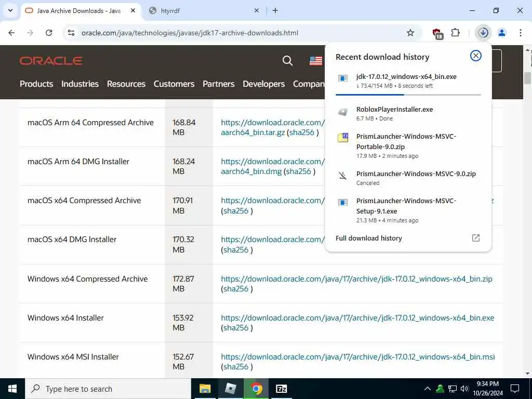Click the US flag country selector

coord(315,61)
